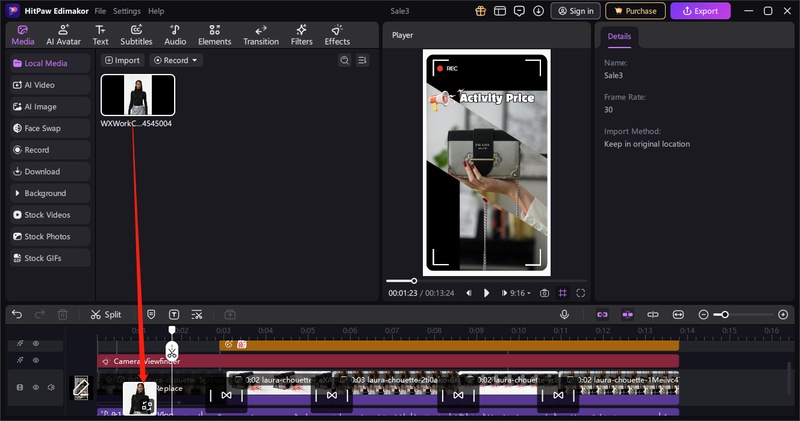Click the text T icon in timeline toolbar

tap(174, 314)
